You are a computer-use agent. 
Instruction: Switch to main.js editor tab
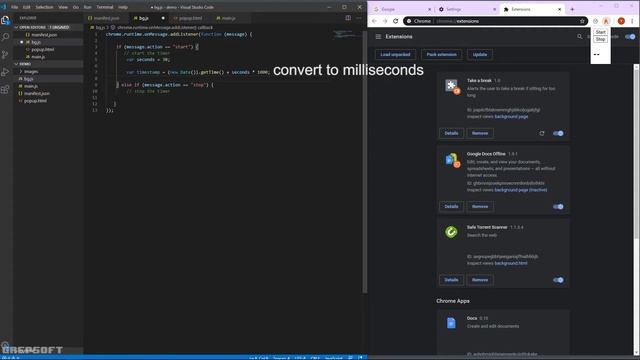pyautogui.click(x=228, y=18)
